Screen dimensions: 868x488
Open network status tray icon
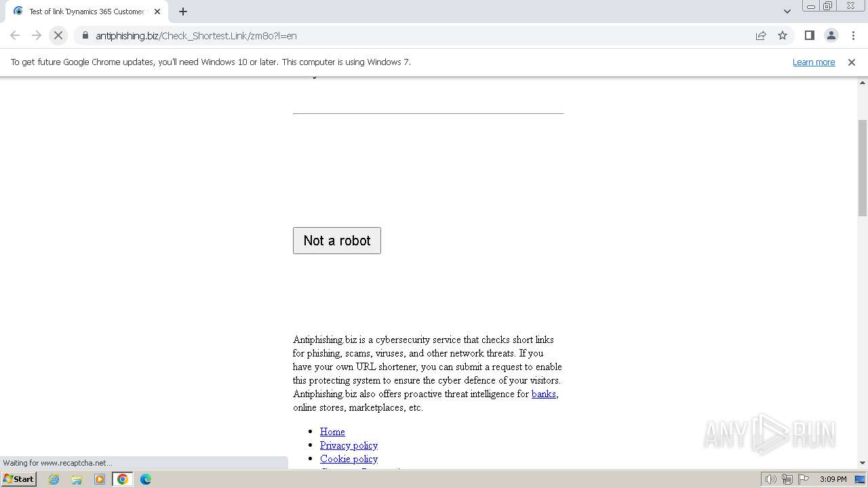pyautogui.click(x=787, y=479)
